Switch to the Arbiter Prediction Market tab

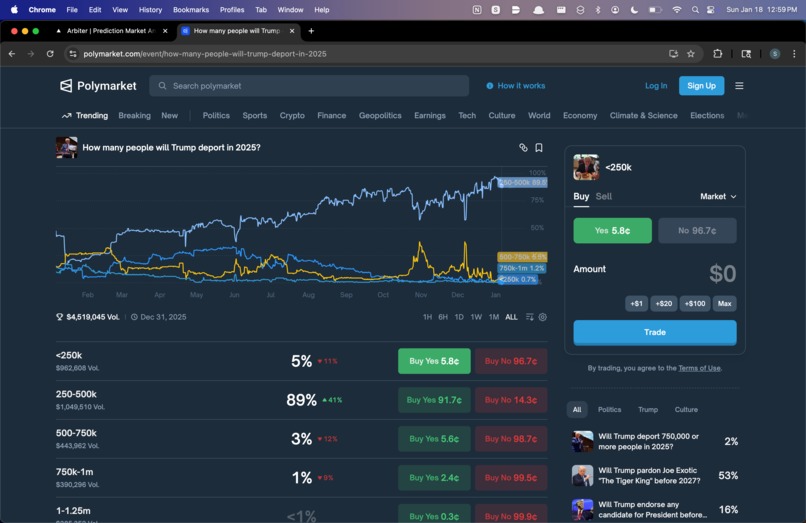111,31
